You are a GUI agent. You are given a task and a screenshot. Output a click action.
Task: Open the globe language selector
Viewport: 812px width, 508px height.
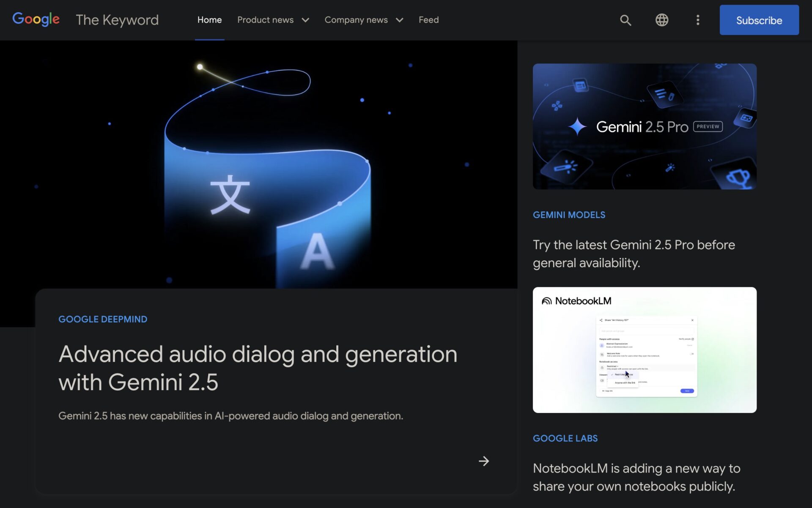(662, 20)
